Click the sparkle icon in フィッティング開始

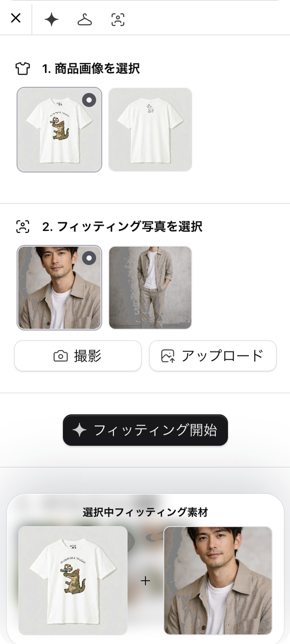coord(79,430)
